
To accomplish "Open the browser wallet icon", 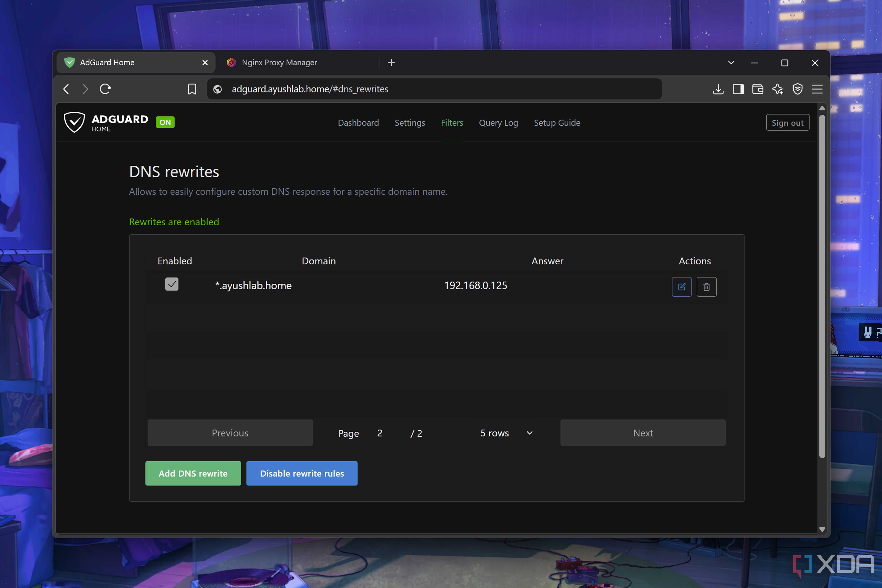I will [x=758, y=89].
